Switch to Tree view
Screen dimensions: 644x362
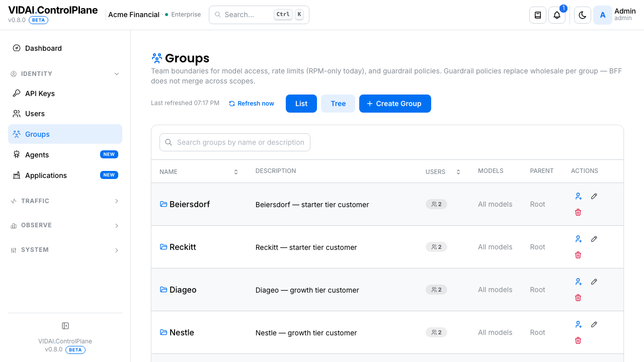338,104
